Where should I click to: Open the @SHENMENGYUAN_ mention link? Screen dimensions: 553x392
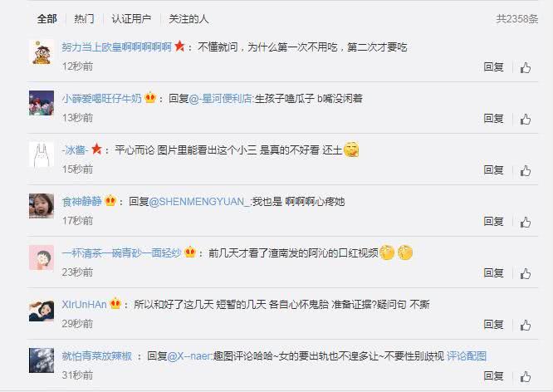pos(199,202)
